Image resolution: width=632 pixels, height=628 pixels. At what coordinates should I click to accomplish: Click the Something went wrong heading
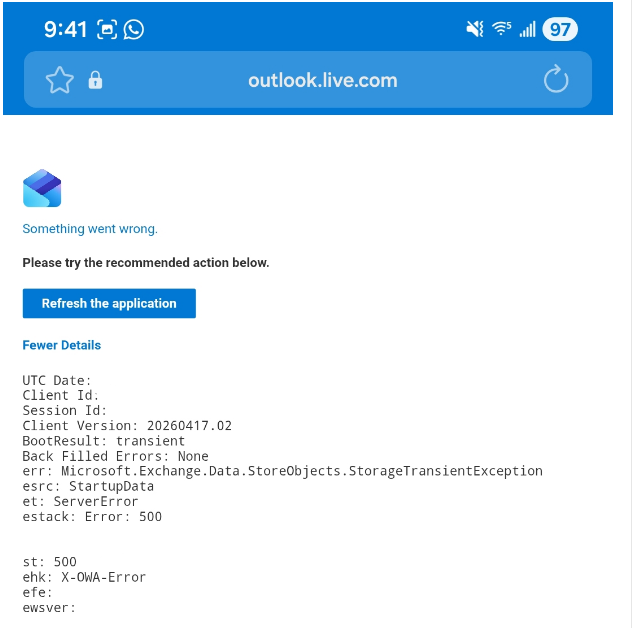pyautogui.click(x=90, y=229)
